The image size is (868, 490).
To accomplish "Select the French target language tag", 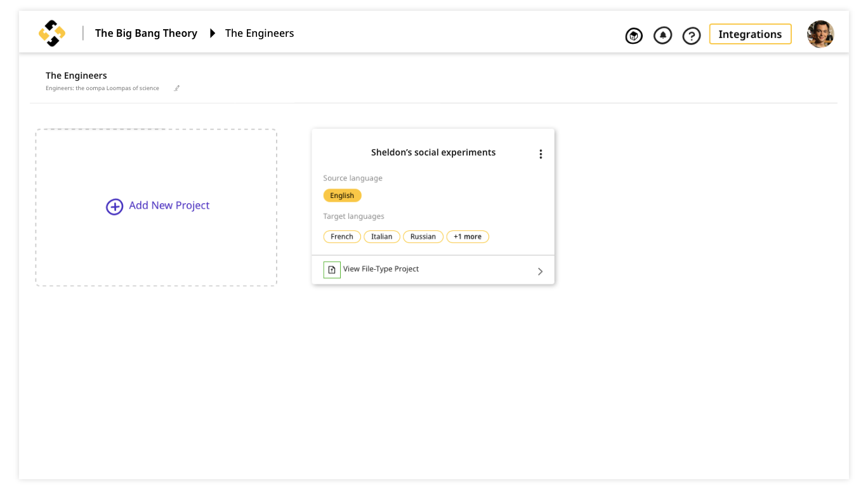I will click(342, 237).
